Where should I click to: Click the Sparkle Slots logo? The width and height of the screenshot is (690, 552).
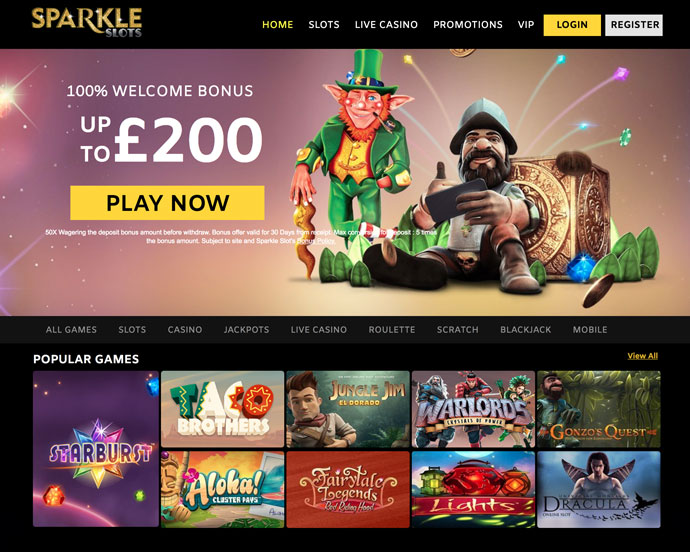[x=87, y=22]
